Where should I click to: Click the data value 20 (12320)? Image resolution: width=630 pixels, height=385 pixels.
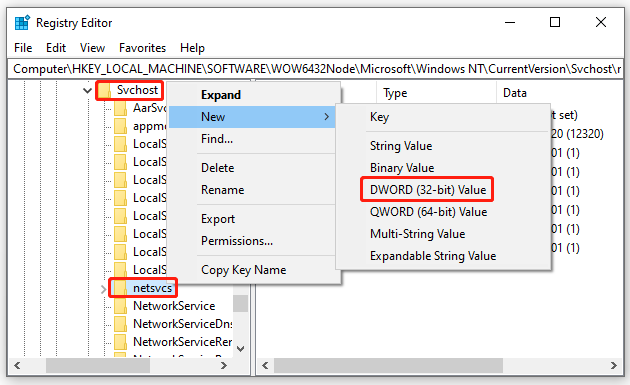(x=577, y=134)
